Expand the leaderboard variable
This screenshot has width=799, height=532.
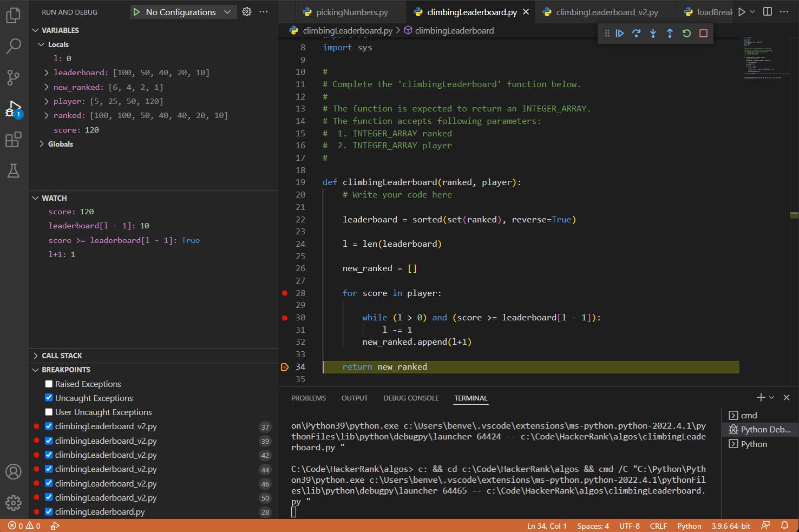coord(46,73)
